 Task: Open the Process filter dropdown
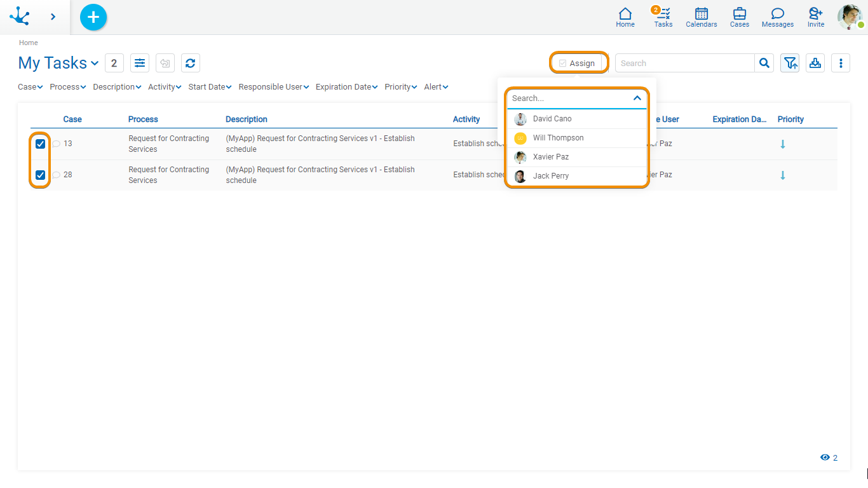[67, 87]
